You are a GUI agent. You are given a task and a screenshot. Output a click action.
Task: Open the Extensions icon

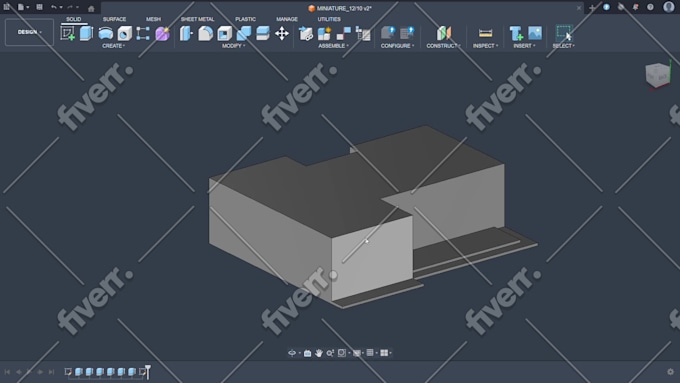[x=606, y=7]
